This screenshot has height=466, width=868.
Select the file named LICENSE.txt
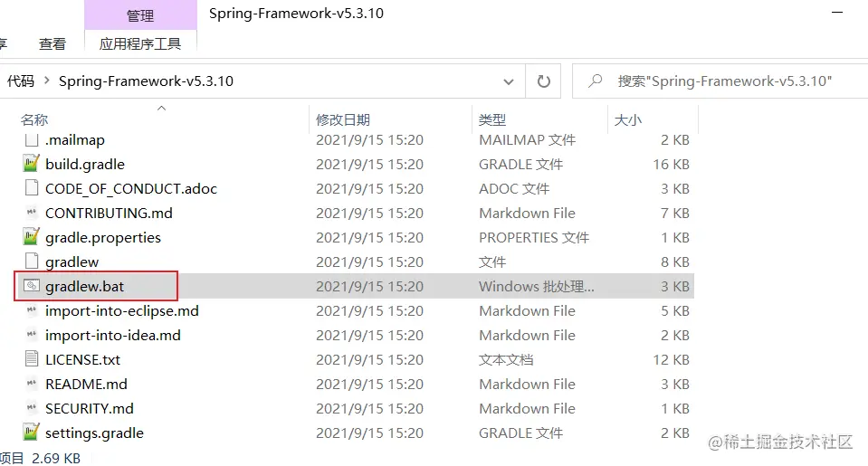click(82, 358)
